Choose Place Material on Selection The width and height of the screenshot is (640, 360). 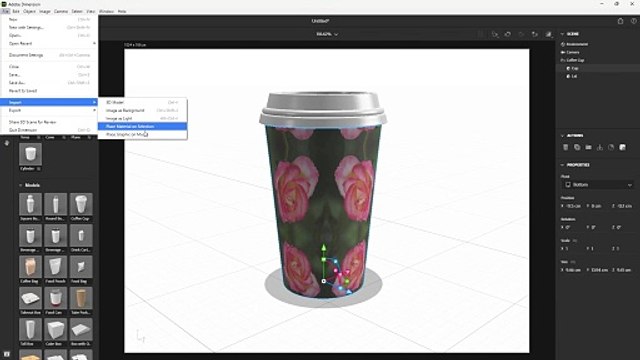pyautogui.click(x=142, y=127)
